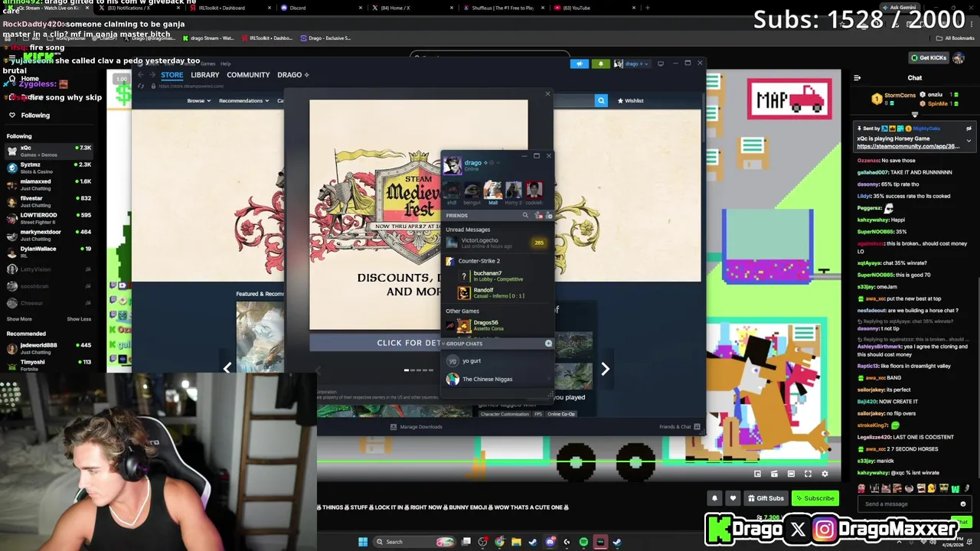Viewport: 980px width, 551px height.
Task: Click the Get KICKs button
Action: click(x=929, y=57)
